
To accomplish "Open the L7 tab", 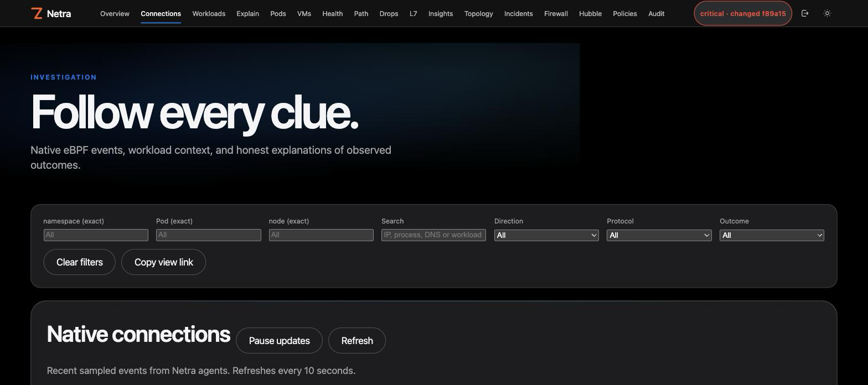I will [413, 13].
